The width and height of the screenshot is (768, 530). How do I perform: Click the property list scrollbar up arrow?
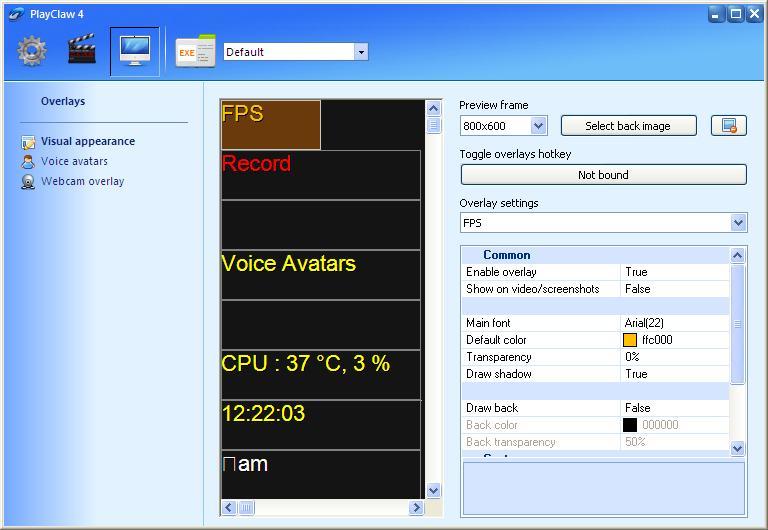[738, 255]
